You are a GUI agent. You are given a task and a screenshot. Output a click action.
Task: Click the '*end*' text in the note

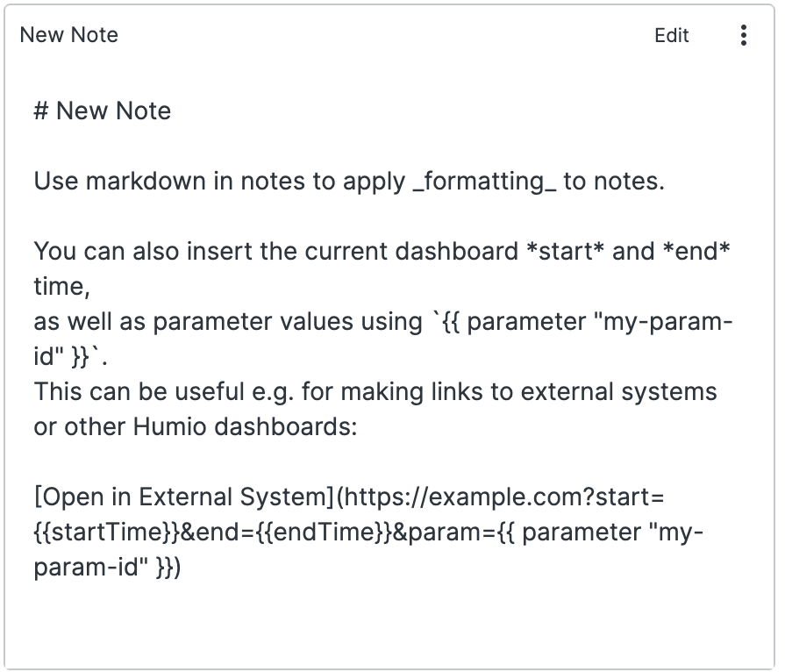(x=699, y=252)
